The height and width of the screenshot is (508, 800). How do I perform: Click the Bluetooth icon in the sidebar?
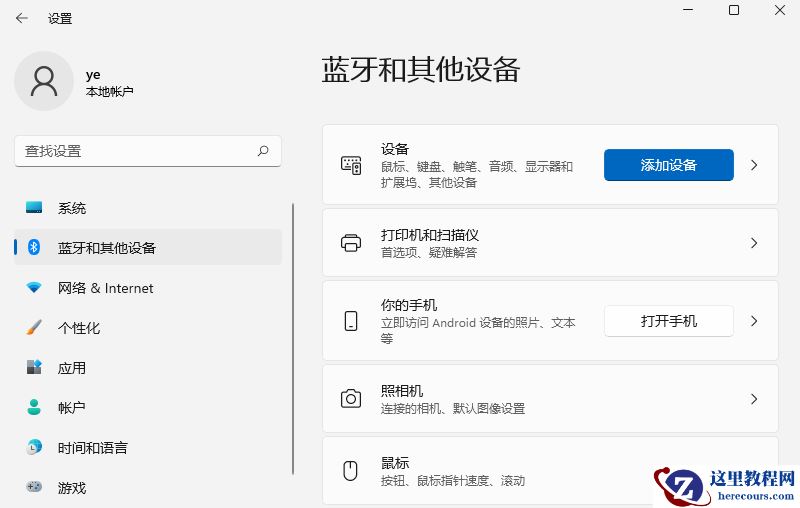tap(34, 247)
